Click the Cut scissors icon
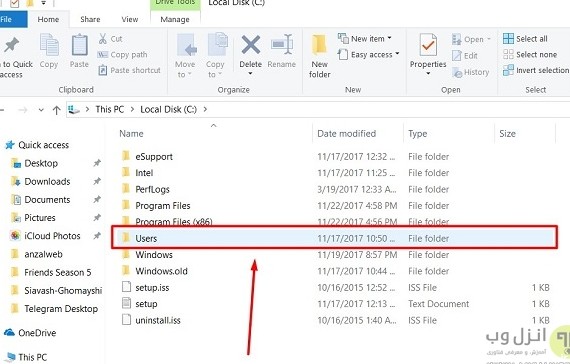 coord(103,39)
